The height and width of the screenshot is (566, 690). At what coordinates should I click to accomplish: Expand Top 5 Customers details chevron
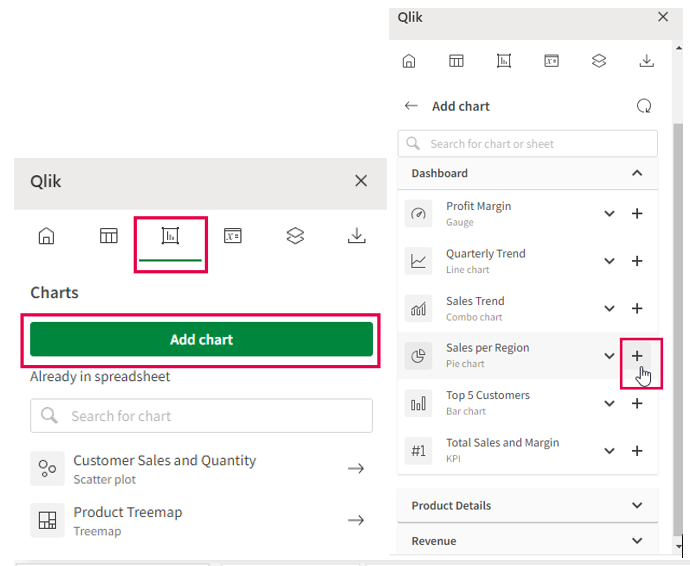[609, 403]
